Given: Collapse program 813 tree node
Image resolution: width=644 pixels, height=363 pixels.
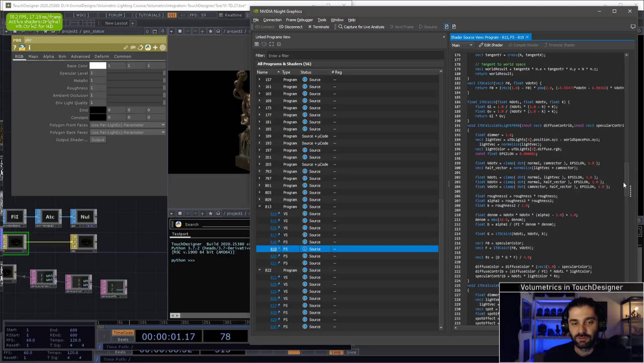Looking at the screenshot, I should click(x=260, y=206).
